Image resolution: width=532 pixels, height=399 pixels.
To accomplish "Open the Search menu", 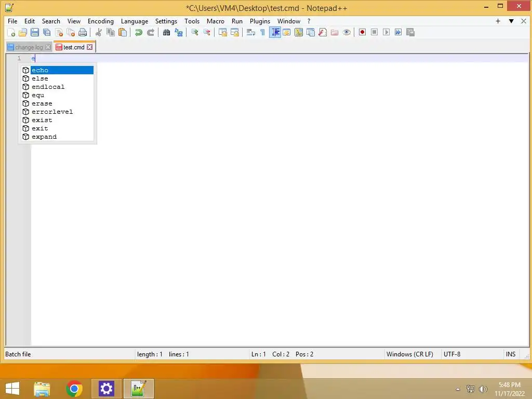I will [51, 21].
